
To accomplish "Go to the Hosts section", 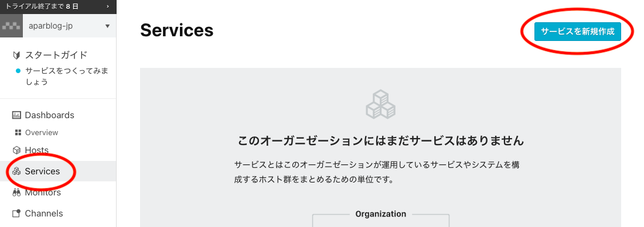I will pos(36,150).
